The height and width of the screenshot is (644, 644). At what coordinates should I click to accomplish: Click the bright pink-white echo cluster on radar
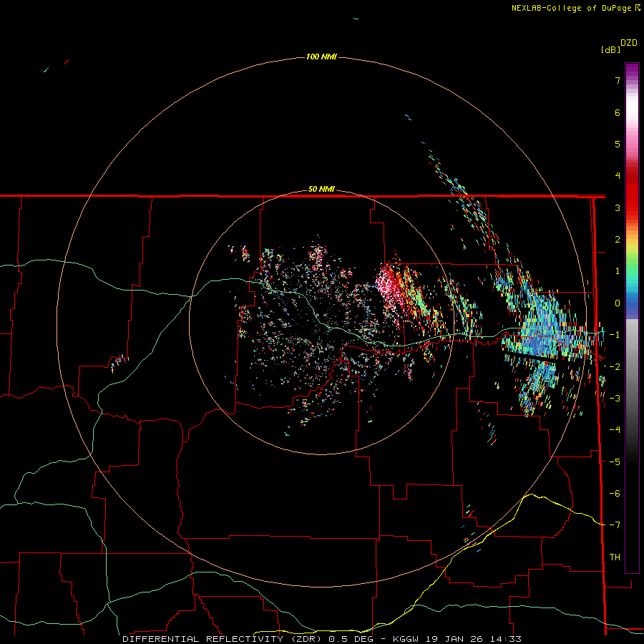point(388,283)
